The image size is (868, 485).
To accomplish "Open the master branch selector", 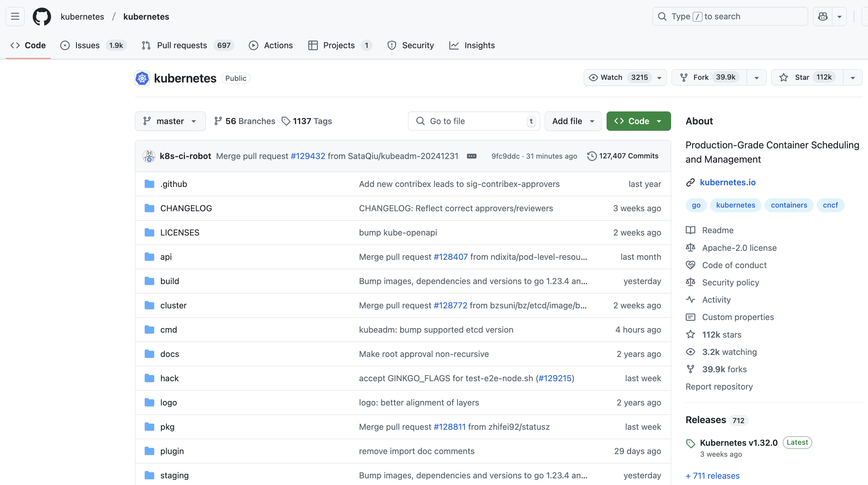I will (170, 121).
